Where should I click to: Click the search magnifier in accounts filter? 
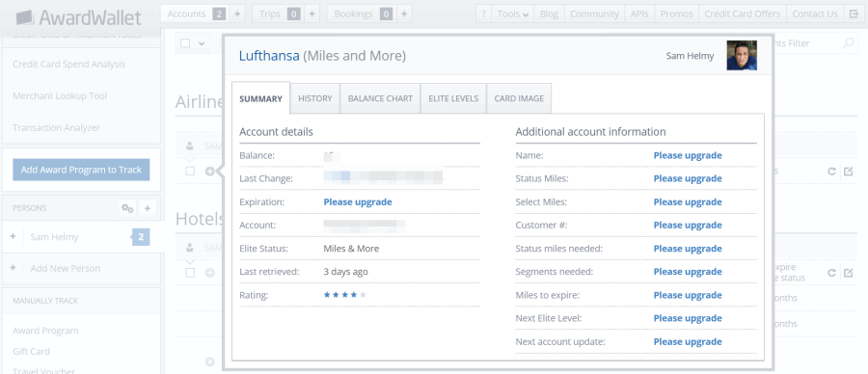click(x=848, y=43)
